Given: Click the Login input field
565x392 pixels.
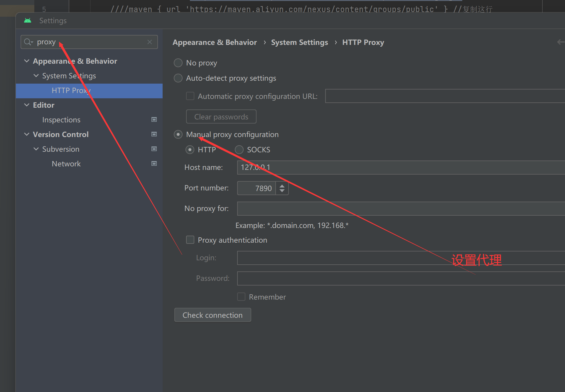Looking at the screenshot, I should tap(401, 258).
